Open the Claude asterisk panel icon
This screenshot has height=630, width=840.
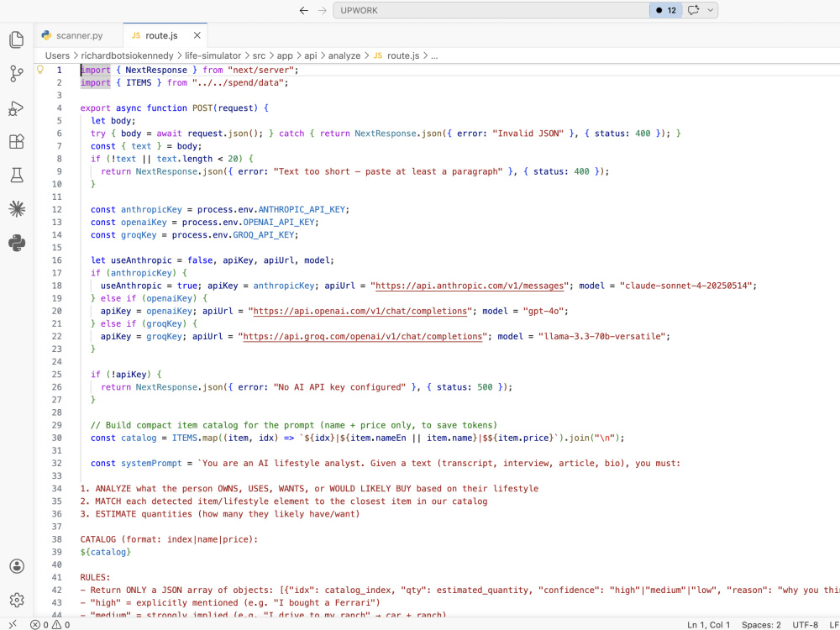[17, 209]
